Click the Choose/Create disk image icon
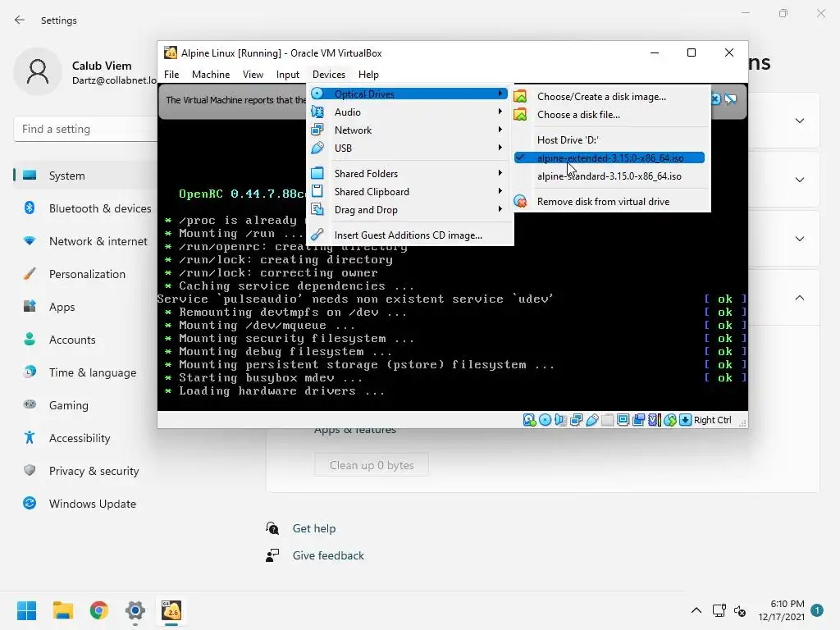840x630 pixels. [520, 97]
